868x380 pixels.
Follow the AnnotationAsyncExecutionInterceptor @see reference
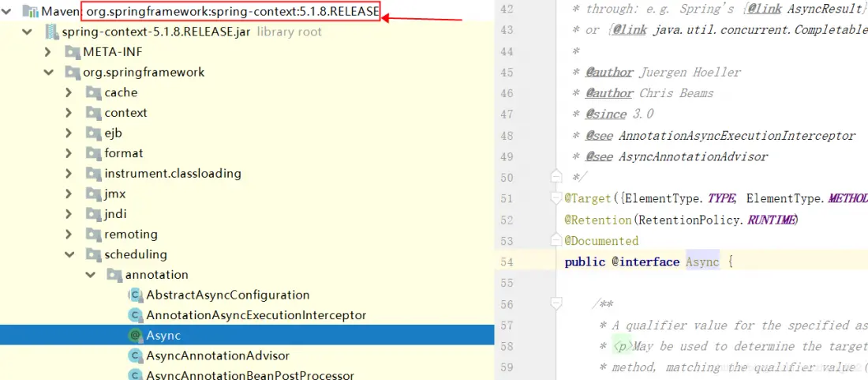coord(737,136)
